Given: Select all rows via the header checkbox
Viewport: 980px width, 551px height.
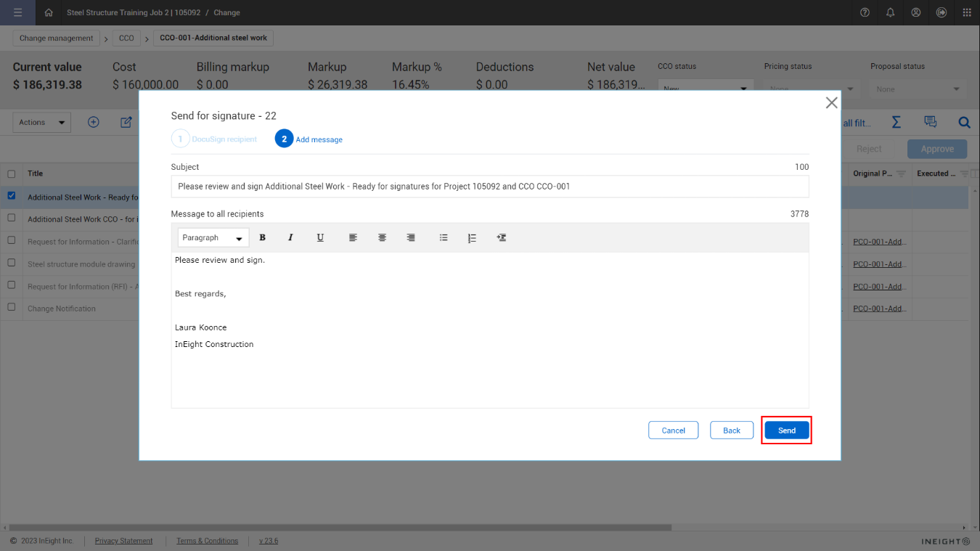Looking at the screenshot, I should (x=10, y=174).
